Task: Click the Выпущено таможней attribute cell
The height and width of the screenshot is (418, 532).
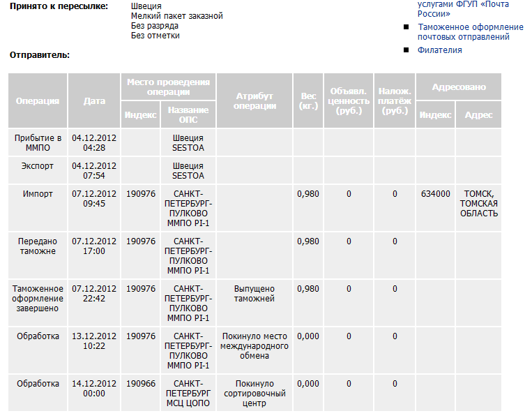Action: [x=254, y=294]
